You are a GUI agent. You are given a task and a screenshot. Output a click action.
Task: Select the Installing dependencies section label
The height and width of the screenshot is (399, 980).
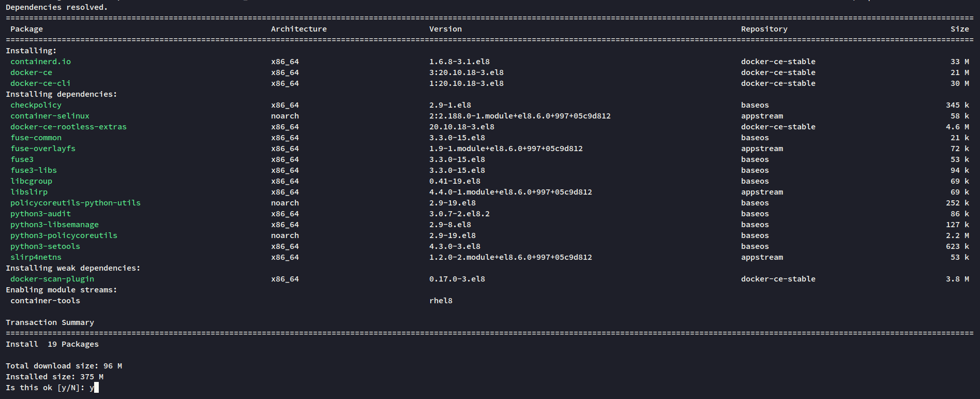coord(62,94)
